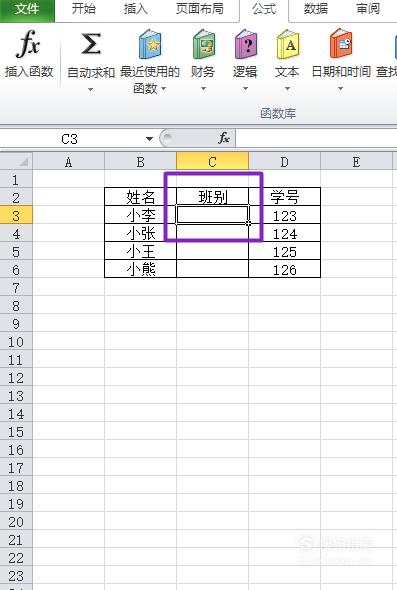
Task: Click inside the formula bar input
Action: pos(316,138)
